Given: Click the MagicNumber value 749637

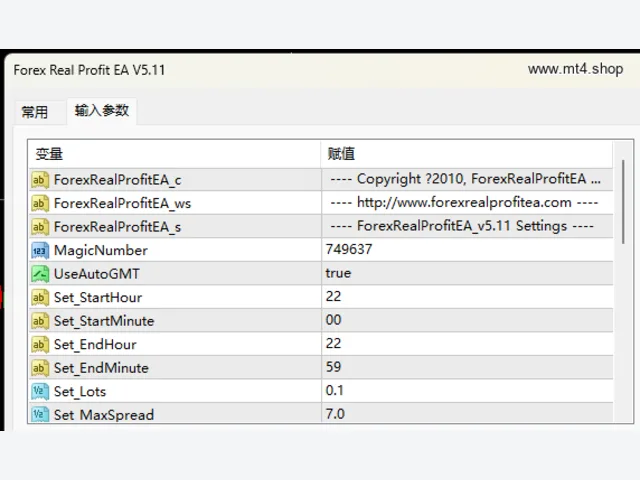Looking at the screenshot, I should click(x=349, y=249).
